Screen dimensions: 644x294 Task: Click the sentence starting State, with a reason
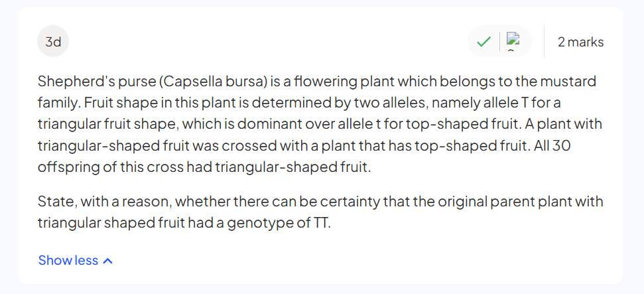(x=320, y=212)
